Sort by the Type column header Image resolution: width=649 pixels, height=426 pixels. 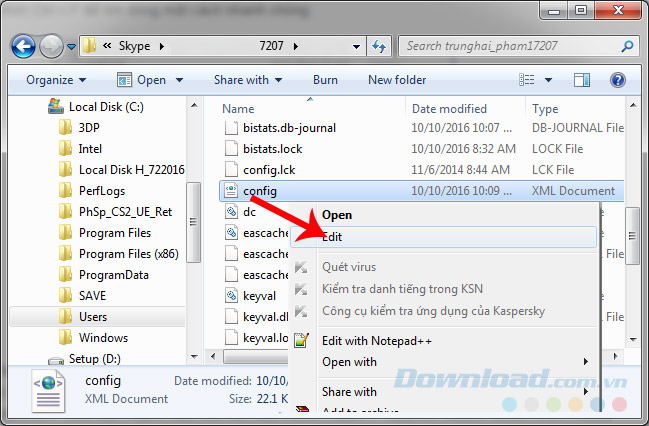[545, 109]
